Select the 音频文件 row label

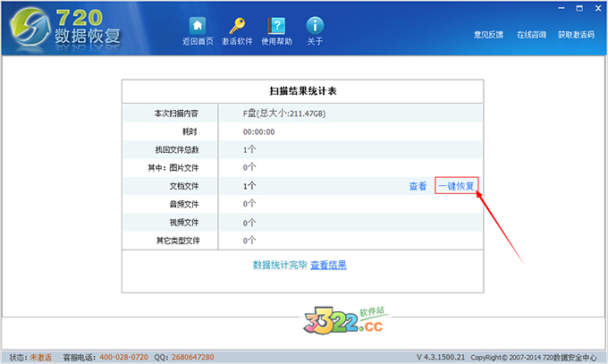184,204
